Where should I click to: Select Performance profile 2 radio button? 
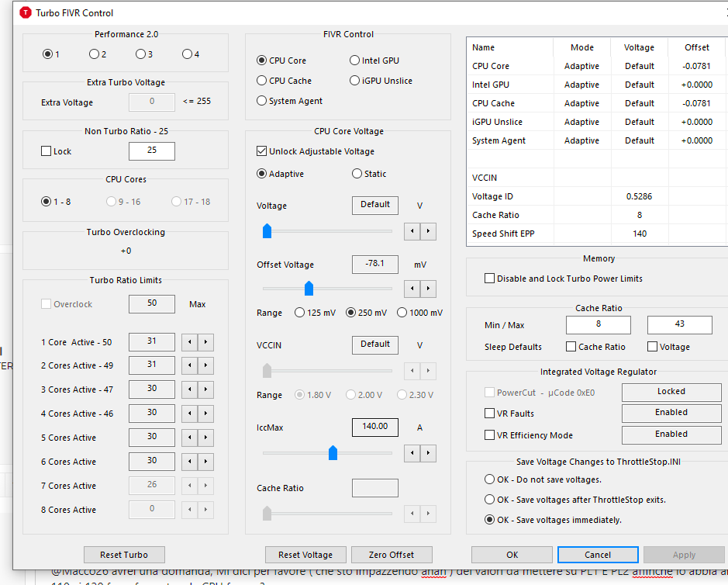[94, 54]
